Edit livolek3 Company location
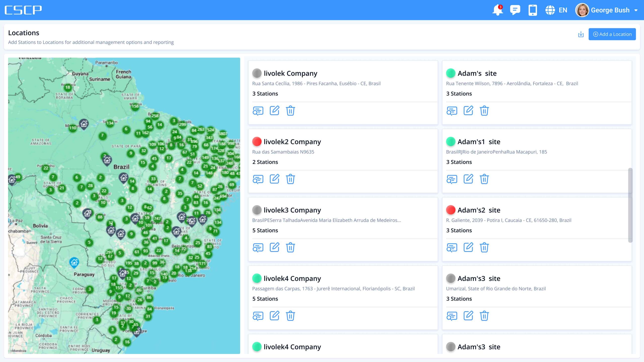This screenshot has width=644, height=362. (274, 247)
